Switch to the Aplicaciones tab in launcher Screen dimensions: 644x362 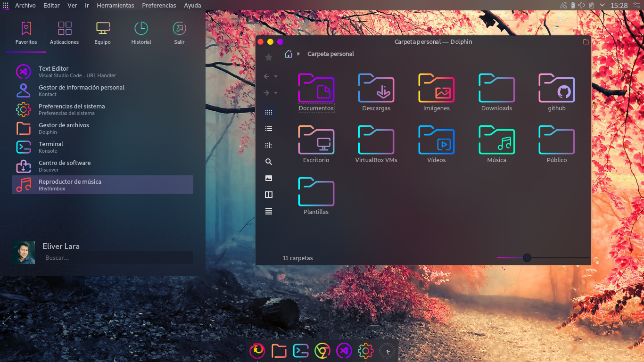point(65,33)
